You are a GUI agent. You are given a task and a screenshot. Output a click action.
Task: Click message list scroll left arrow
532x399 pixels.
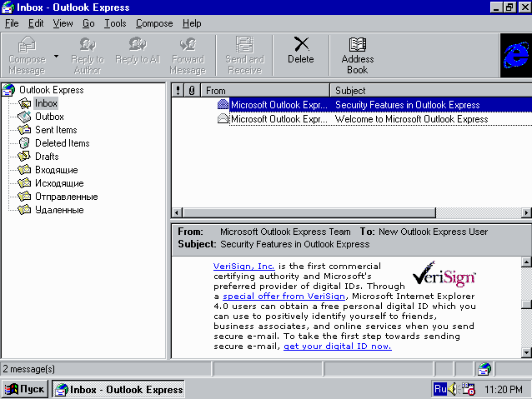coord(177,213)
